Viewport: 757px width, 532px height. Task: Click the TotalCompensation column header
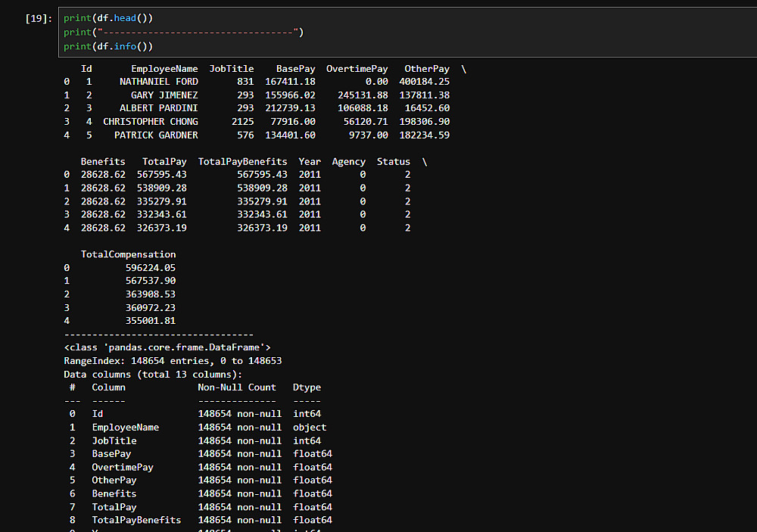pyautogui.click(x=128, y=254)
